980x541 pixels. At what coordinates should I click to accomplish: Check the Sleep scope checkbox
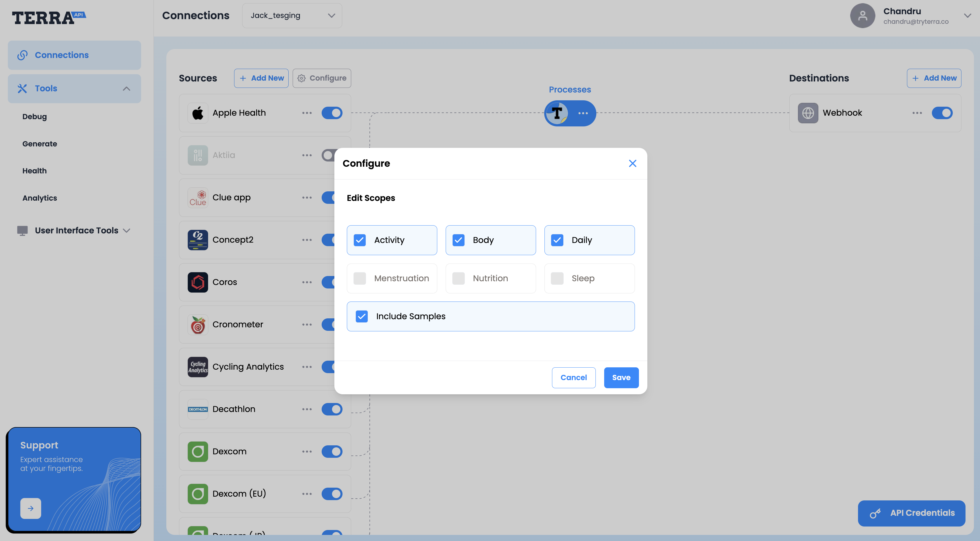coord(557,278)
